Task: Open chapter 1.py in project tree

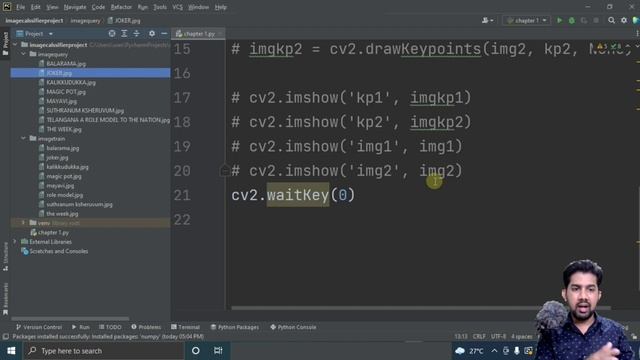Action: [x=53, y=232]
